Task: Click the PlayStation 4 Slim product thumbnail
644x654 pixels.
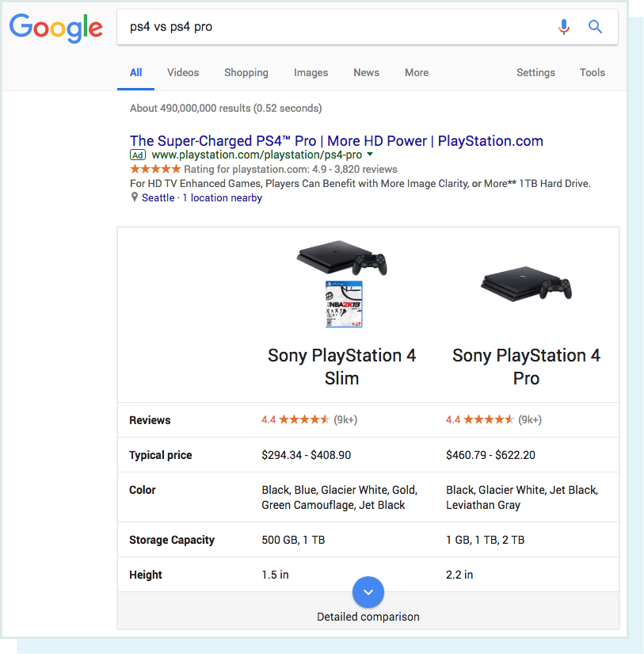Action: click(x=341, y=281)
